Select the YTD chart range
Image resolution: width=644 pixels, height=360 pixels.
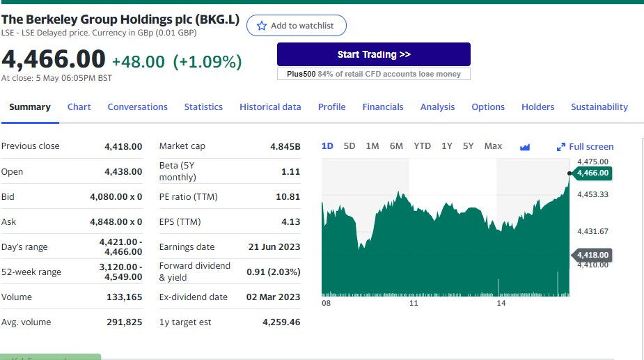[422, 146]
